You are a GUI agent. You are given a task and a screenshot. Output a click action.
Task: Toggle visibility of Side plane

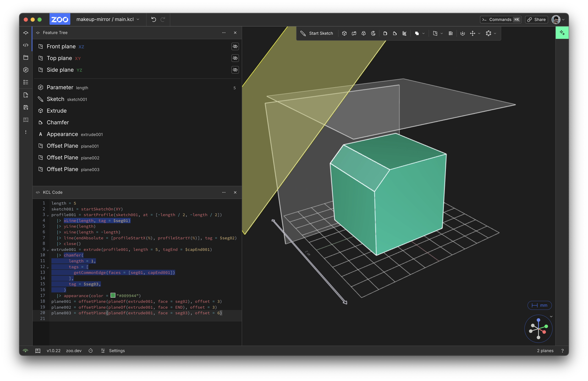(x=235, y=70)
